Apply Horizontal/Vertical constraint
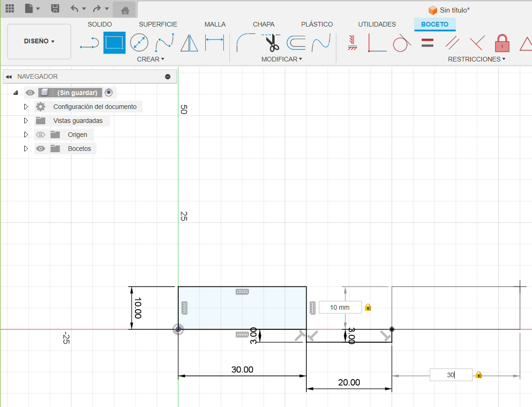Screen dimensions: 532x407 (x=352, y=43)
